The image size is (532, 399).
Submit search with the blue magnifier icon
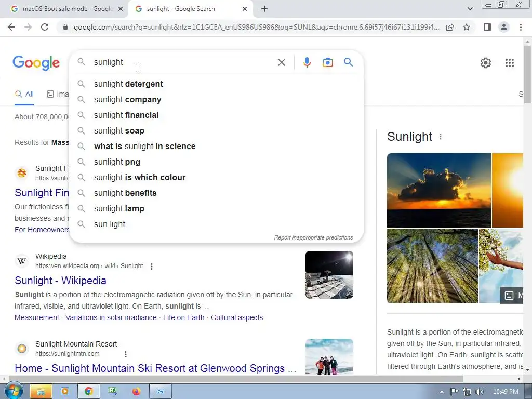pos(348,62)
